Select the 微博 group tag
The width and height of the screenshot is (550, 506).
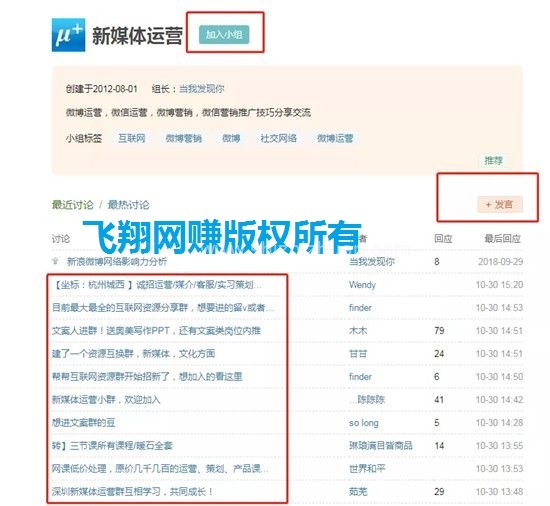pyautogui.click(x=231, y=138)
